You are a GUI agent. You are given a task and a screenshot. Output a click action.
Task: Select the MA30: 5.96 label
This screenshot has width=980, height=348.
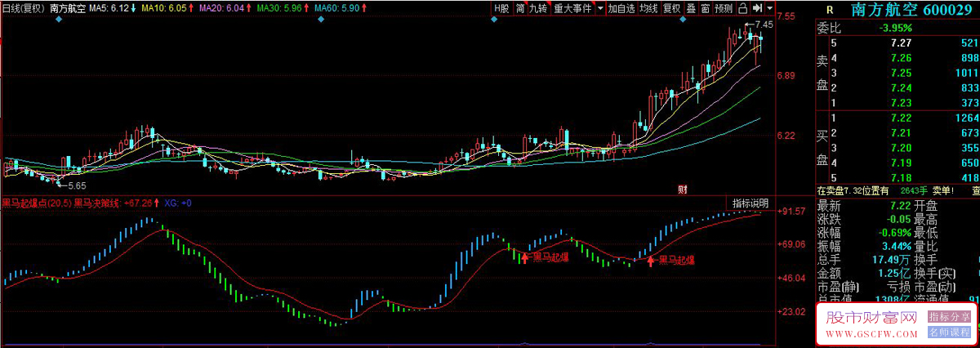click(279, 8)
